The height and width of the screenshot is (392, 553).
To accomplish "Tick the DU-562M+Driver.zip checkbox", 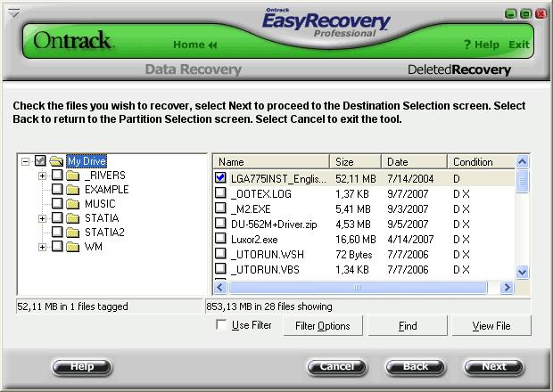I will coord(221,223).
